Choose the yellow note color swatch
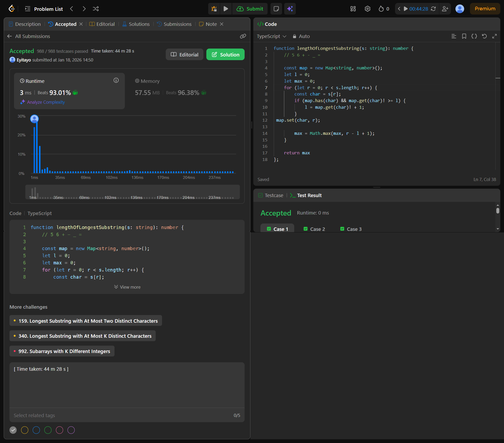504x443 pixels. [25, 430]
